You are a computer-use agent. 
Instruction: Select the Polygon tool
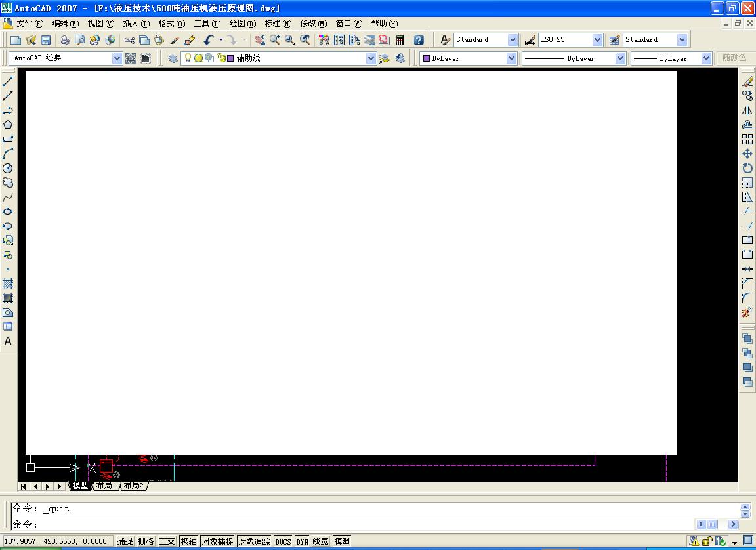[8, 125]
